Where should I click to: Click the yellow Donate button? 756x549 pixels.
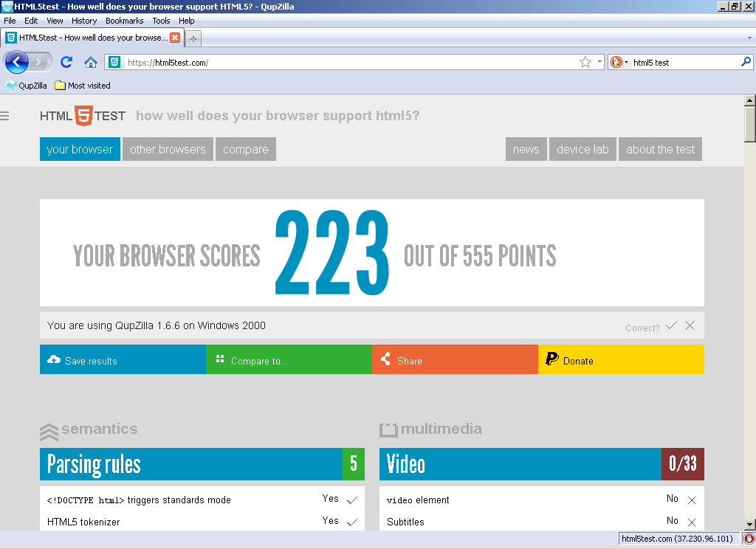tap(621, 359)
